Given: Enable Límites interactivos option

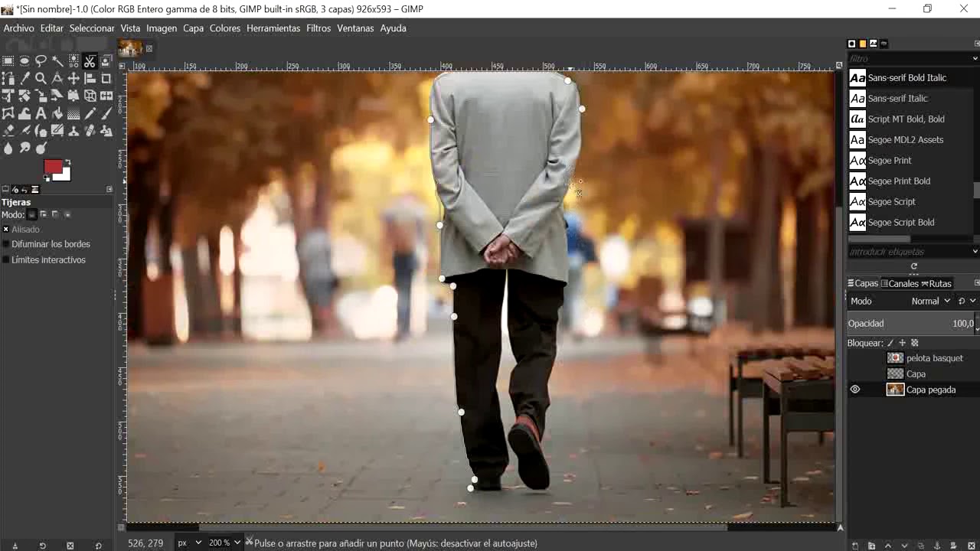Looking at the screenshot, I should (x=6, y=260).
